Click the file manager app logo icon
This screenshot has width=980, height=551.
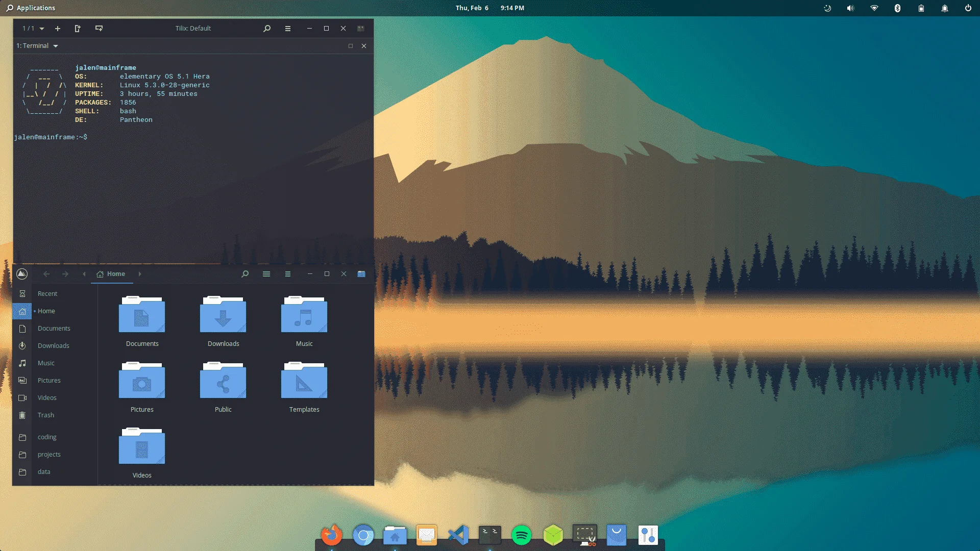coord(22,274)
